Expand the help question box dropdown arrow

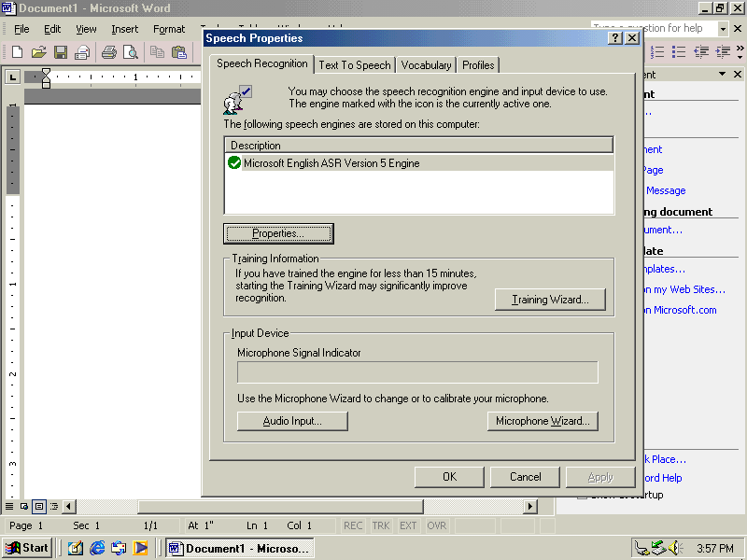[x=723, y=29]
